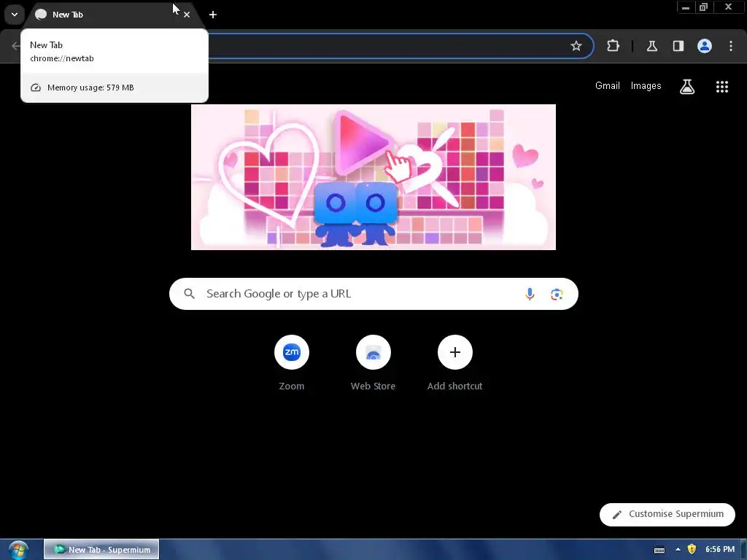The width and height of the screenshot is (747, 560).
Task: Click the magnifier icon in search box
Action: [x=190, y=294]
